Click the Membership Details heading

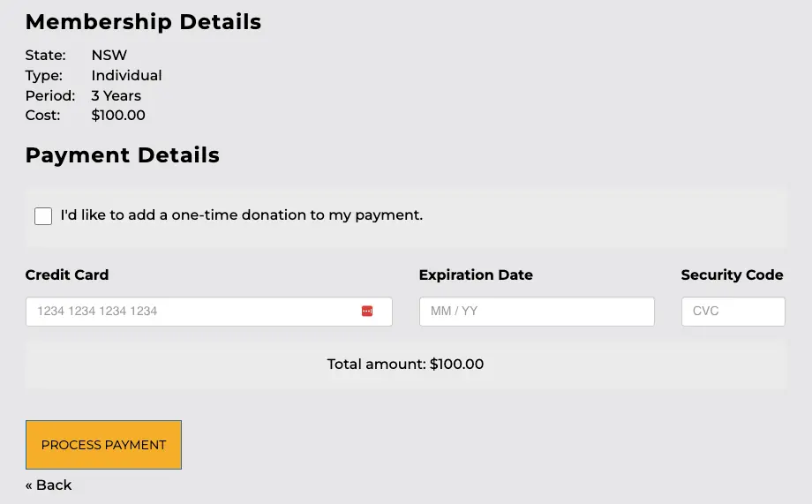pos(143,22)
